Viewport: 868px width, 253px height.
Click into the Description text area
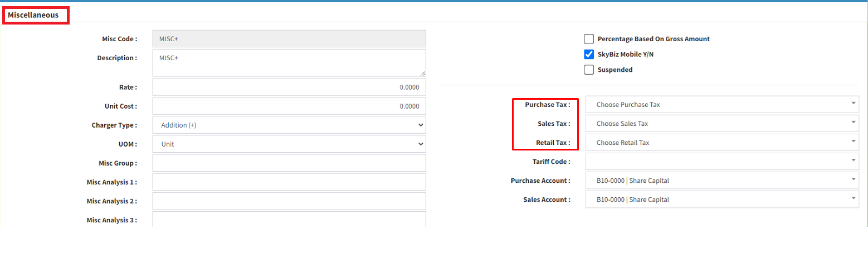click(x=289, y=62)
